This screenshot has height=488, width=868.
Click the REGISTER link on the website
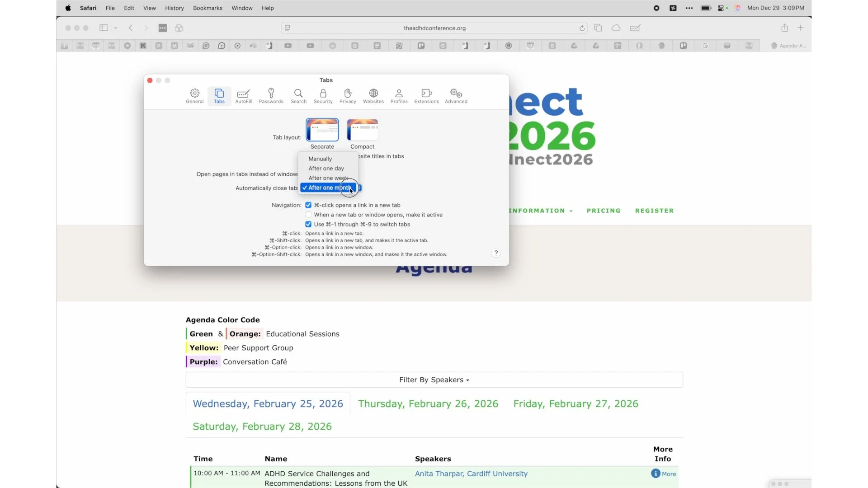654,211
